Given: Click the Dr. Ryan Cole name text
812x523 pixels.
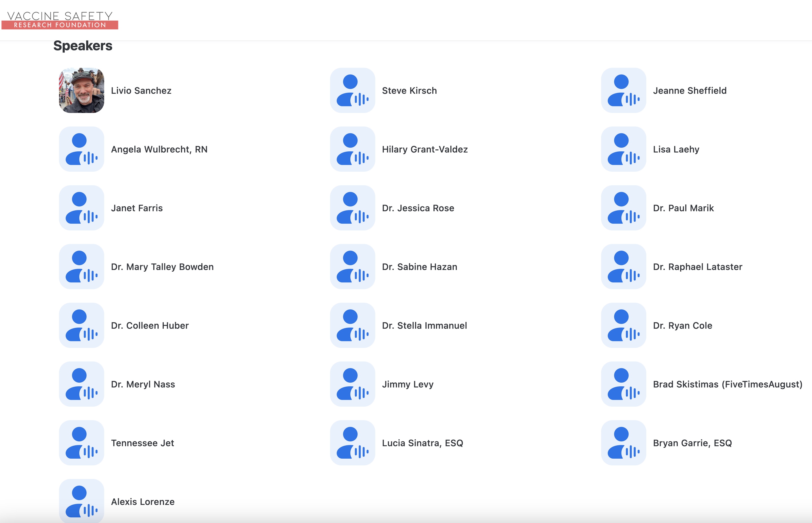Looking at the screenshot, I should tap(682, 326).
